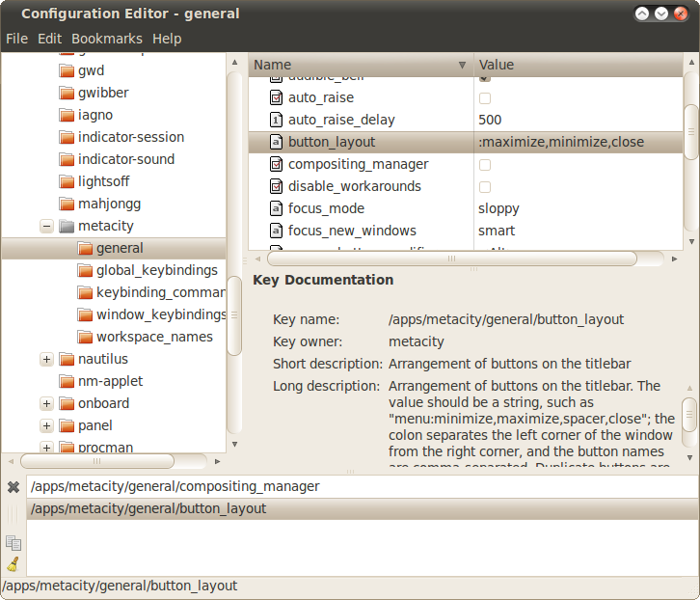Image resolution: width=700 pixels, height=600 pixels.
Task: Click the :maximize,minimize,close value cell
Action: [x=561, y=142]
